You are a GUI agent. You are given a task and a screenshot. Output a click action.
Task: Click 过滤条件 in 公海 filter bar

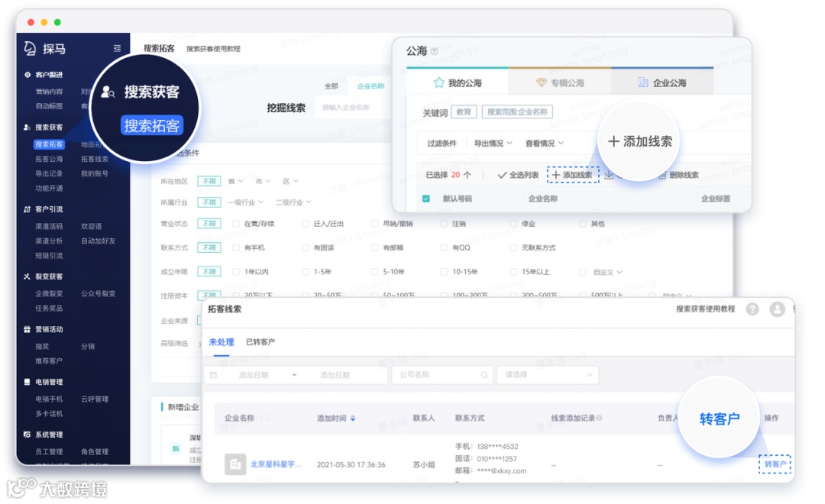442,143
